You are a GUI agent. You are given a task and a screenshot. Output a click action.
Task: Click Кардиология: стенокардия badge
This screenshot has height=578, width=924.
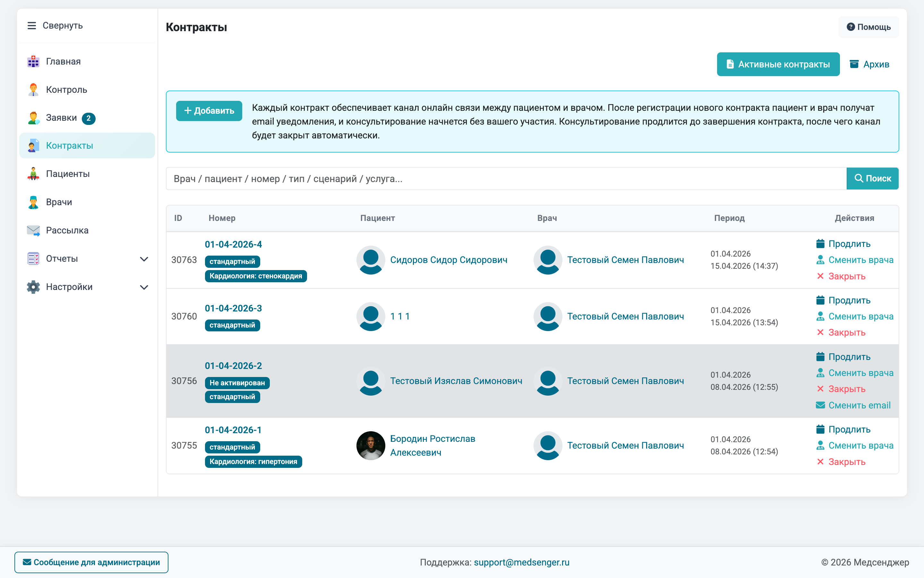point(256,276)
